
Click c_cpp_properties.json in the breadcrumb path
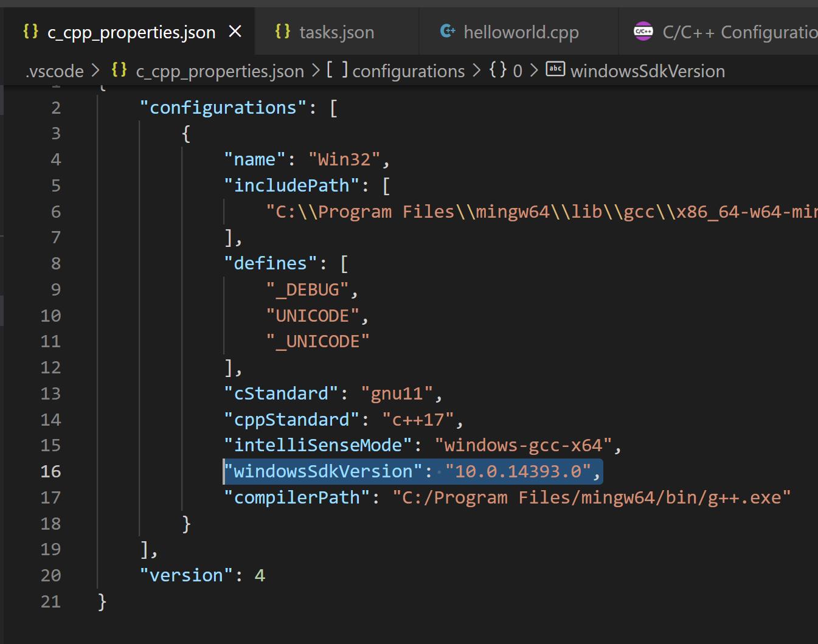pyautogui.click(x=220, y=71)
